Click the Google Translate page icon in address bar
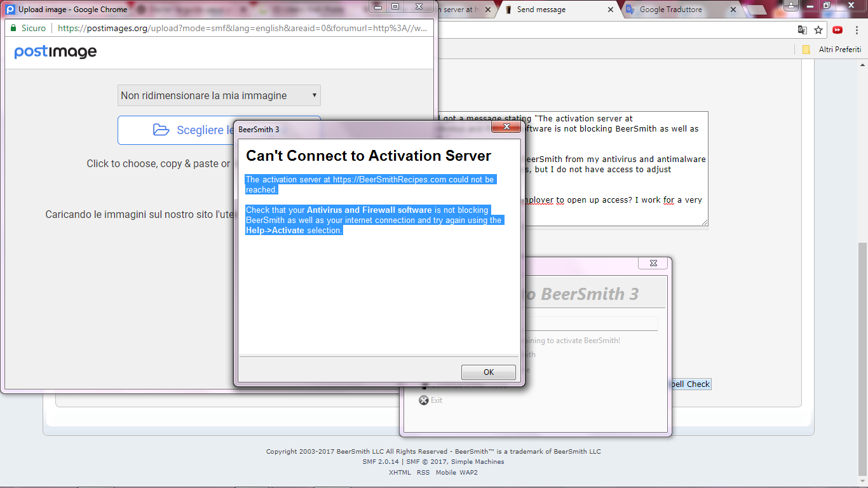868x488 pixels. (x=803, y=30)
